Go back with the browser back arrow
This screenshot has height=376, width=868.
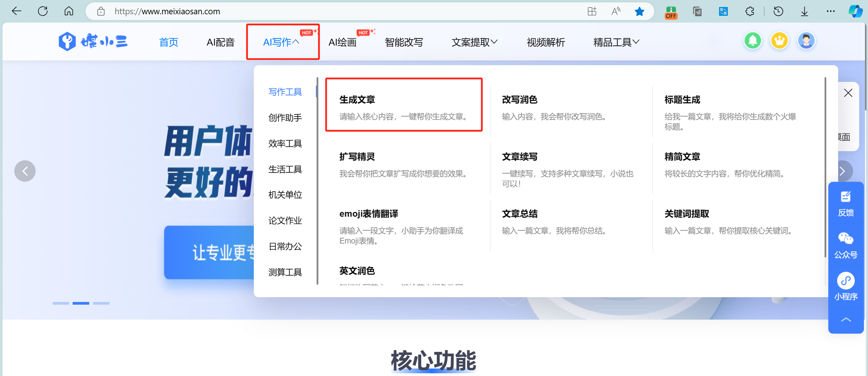[16, 11]
